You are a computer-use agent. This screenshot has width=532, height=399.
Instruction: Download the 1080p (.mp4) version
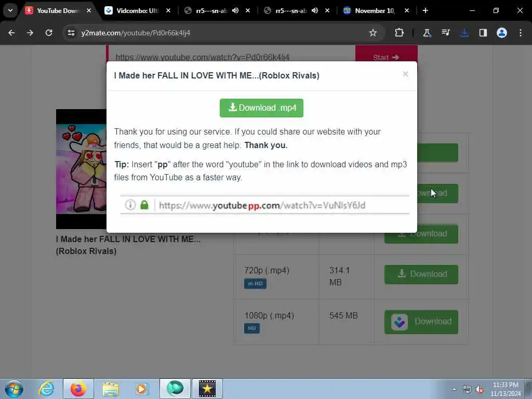click(x=421, y=322)
